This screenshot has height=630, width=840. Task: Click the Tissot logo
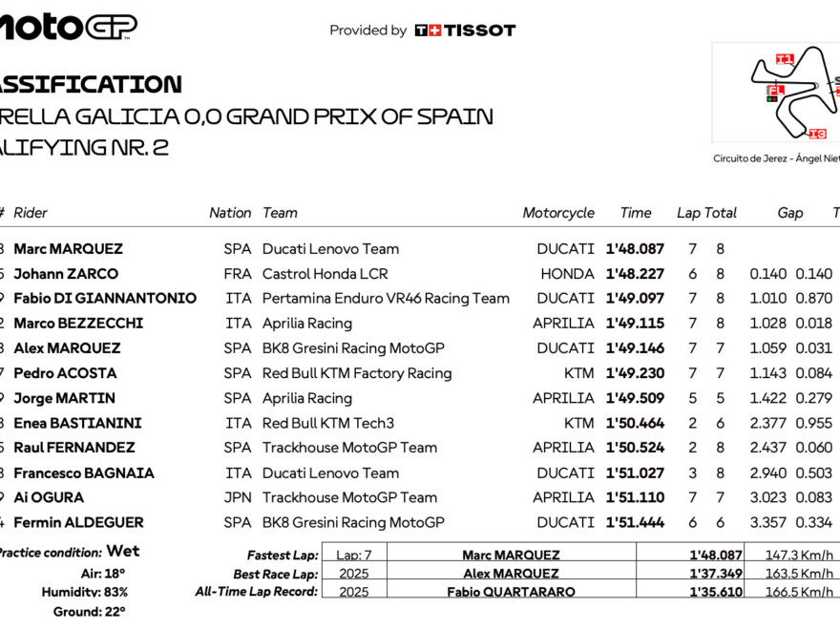(x=465, y=31)
